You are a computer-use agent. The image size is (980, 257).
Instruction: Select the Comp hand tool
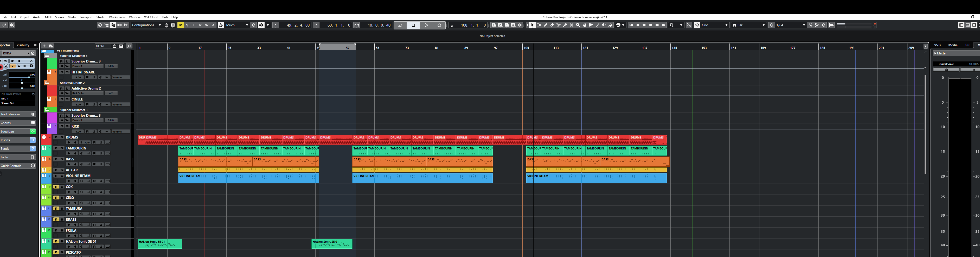click(584, 25)
